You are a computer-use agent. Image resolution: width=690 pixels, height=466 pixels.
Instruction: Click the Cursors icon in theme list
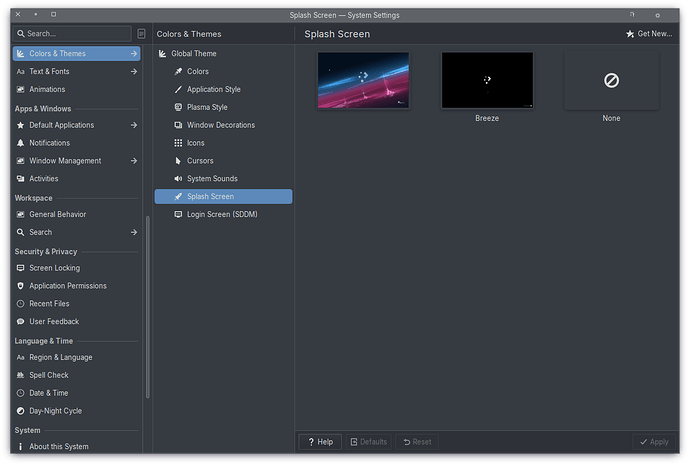tap(178, 161)
